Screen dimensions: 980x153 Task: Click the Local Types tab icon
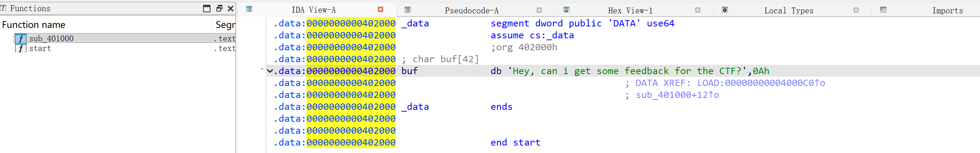pyautogui.click(x=725, y=10)
